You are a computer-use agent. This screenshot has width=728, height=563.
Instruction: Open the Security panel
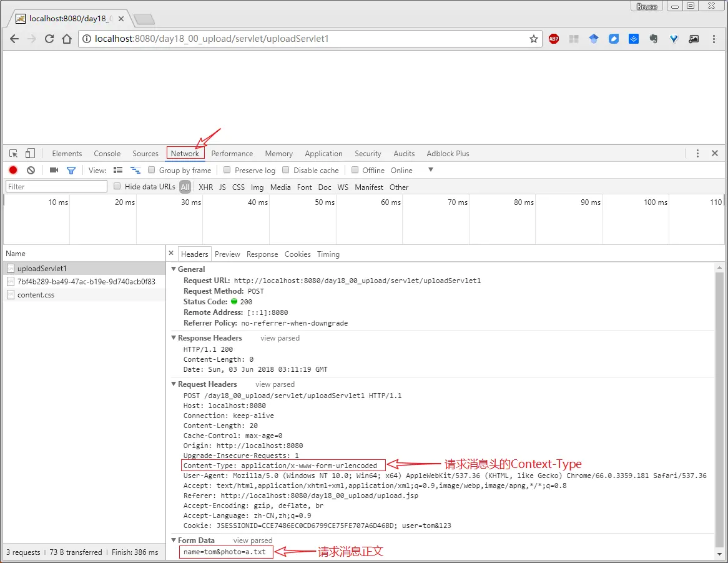[368, 153]
